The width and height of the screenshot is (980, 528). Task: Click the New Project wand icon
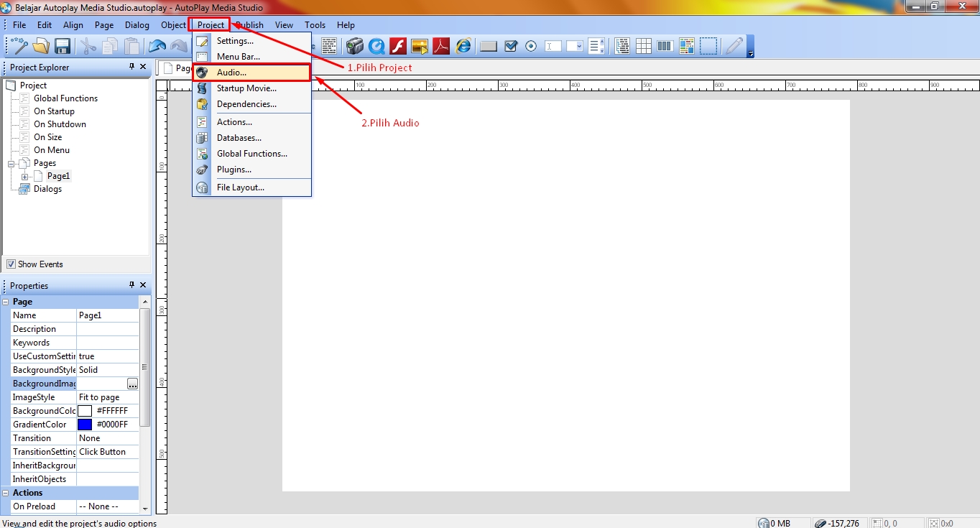click(x=19, y=47)
